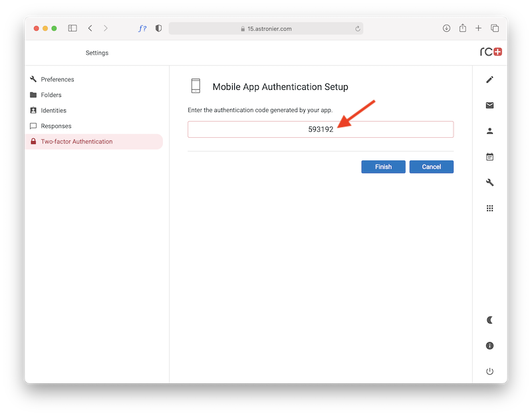Click the Settings header text
Image resolution: width=532 pixels, height=416 pixels.
click(97, 53)
